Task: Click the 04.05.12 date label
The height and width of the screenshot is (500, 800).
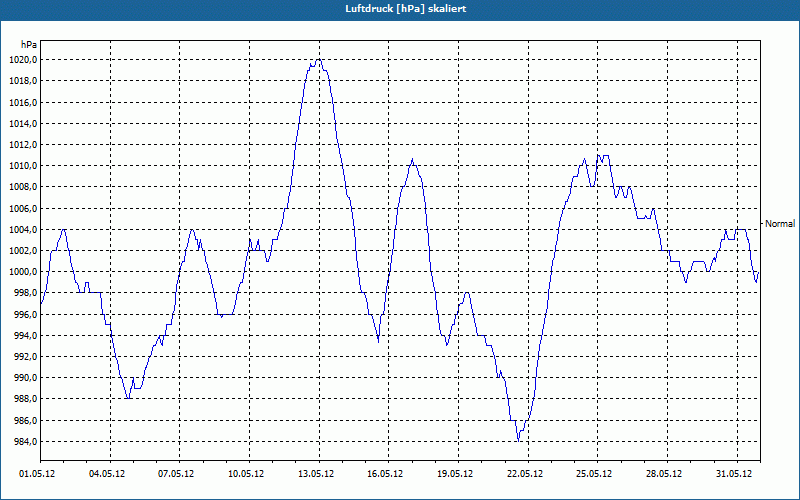Action: click(107, 474)
